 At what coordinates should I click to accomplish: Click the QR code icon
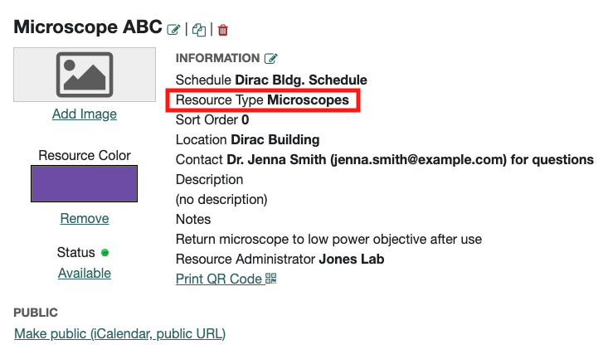tap(270, 279)
